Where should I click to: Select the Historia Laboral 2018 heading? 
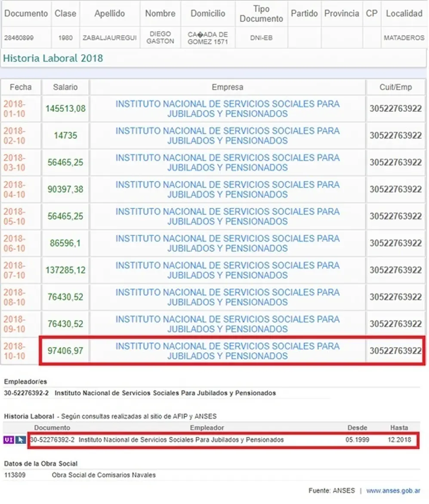pos(53,58)
